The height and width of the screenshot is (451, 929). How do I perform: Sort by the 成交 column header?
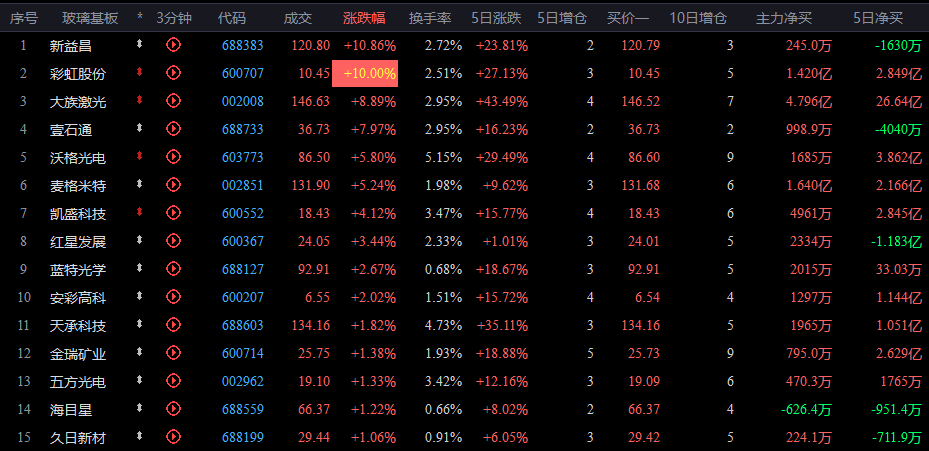click(x=297, y=18)
